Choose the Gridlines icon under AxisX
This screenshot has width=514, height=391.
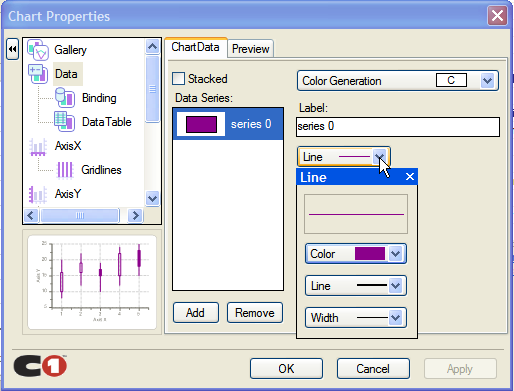(65, 170)
